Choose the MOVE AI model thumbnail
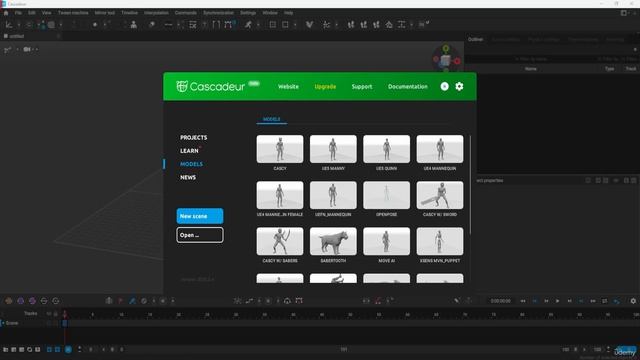Screen dimensions: 640x360 (x=387, y=241)
